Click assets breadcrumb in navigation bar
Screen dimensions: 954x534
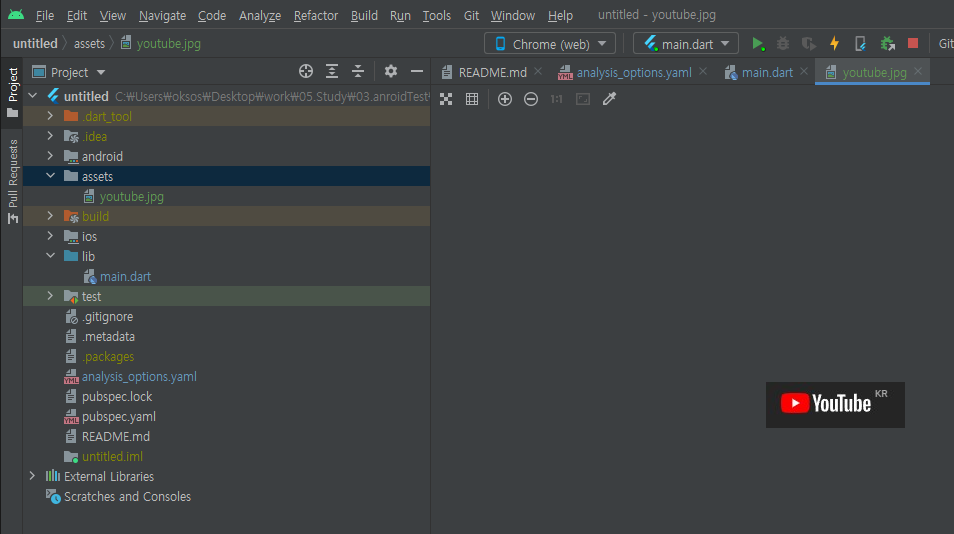tap(89, 44)
